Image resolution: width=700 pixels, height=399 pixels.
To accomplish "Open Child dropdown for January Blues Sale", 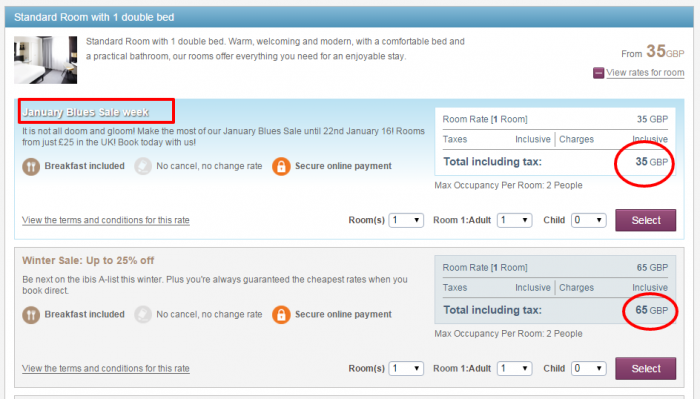I will point(588,220).
